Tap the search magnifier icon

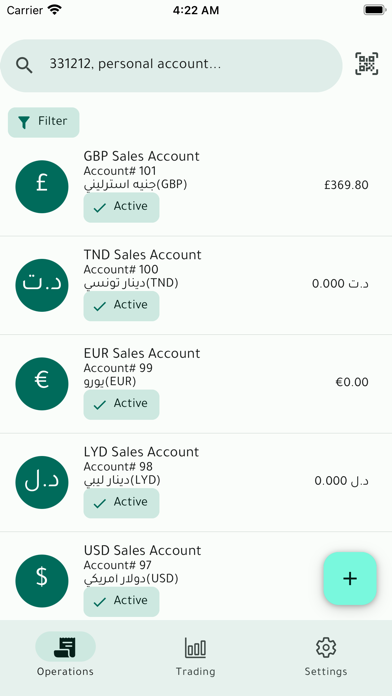click(24, 65)
